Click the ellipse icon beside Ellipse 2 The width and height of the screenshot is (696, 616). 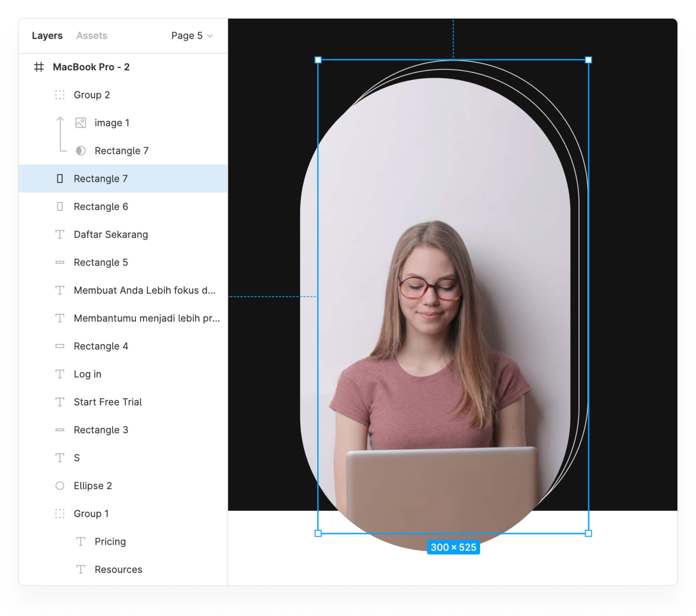[60, 485]
